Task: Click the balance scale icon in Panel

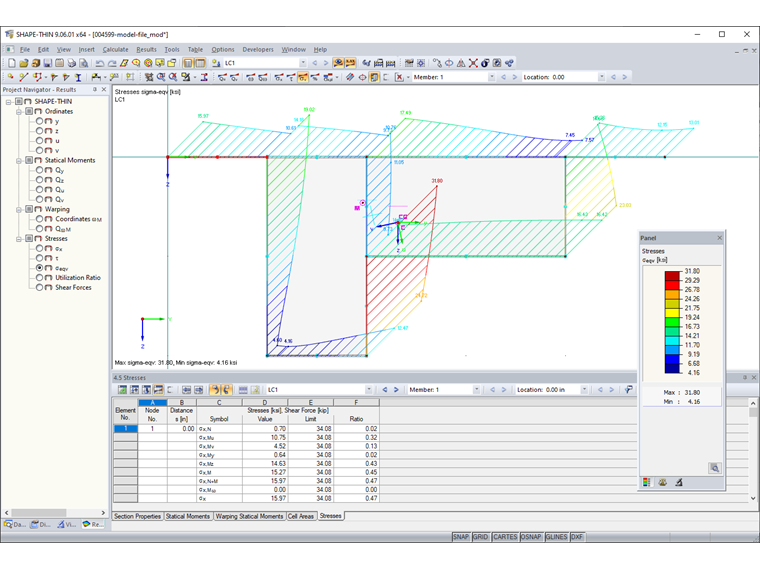Action: [663, 482]
